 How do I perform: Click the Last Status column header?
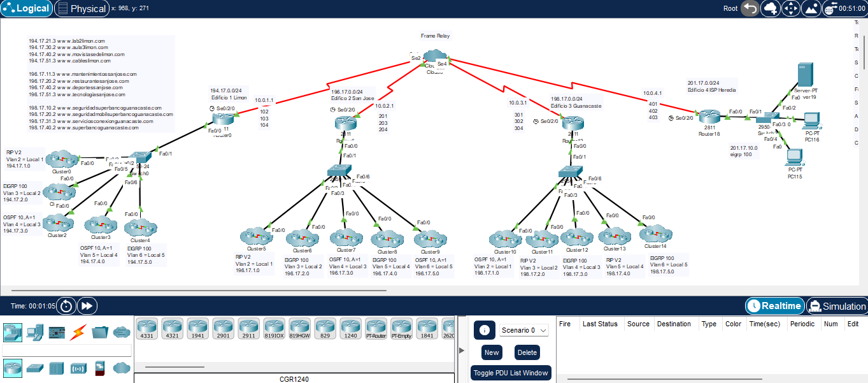click(x=600, y=324)
